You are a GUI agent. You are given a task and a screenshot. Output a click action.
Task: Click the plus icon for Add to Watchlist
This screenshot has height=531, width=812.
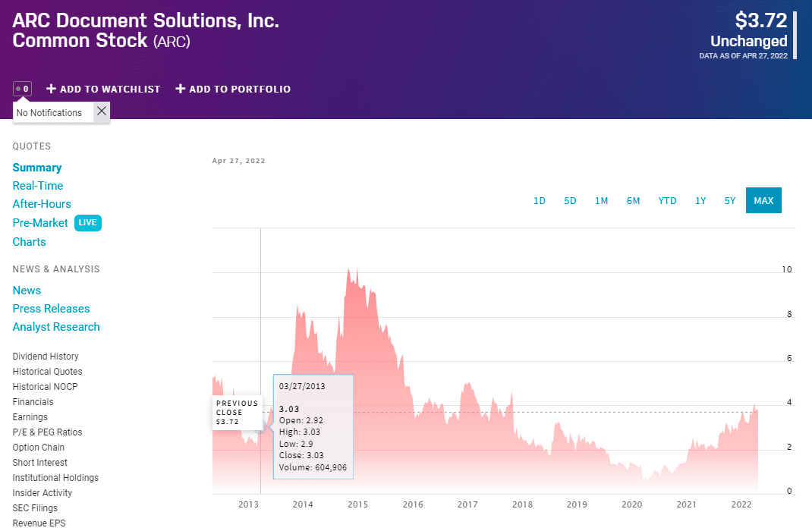(x=52, y=89)
